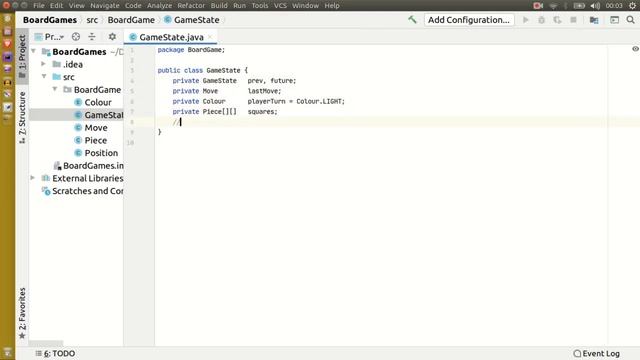Open Project panel settings gear

(112, 37)
